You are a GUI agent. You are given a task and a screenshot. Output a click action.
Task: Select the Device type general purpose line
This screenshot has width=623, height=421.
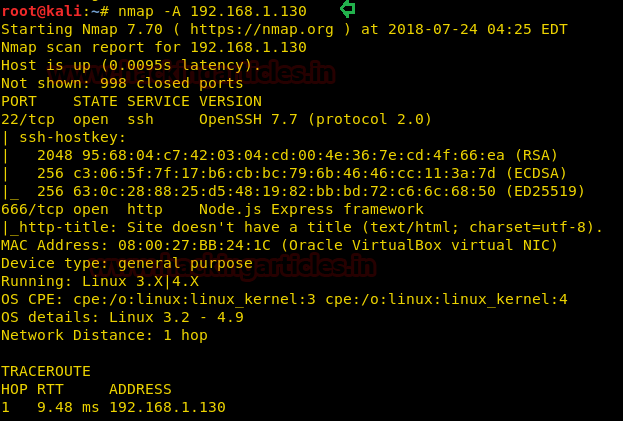tap(127, 263)
